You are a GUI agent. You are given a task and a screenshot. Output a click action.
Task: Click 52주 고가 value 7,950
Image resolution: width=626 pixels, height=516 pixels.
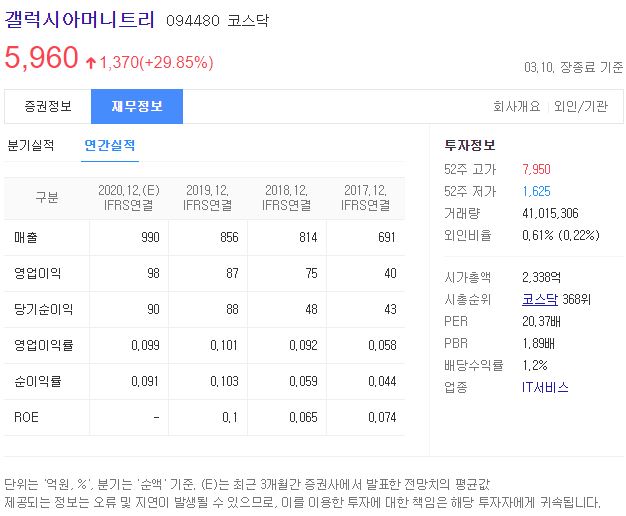[537, 169]
